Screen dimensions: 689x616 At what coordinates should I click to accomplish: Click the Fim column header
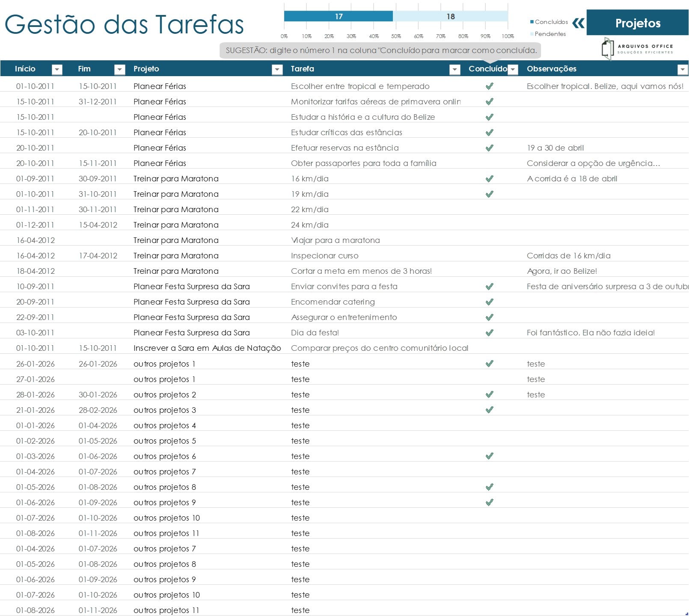pyautogui.click(x=84, y=69)
